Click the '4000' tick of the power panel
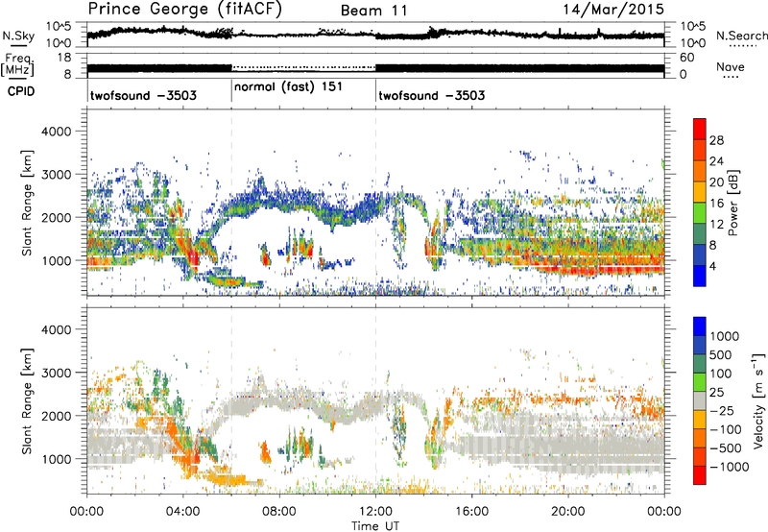Screen dimensions: 768x532 click(56, 132)
